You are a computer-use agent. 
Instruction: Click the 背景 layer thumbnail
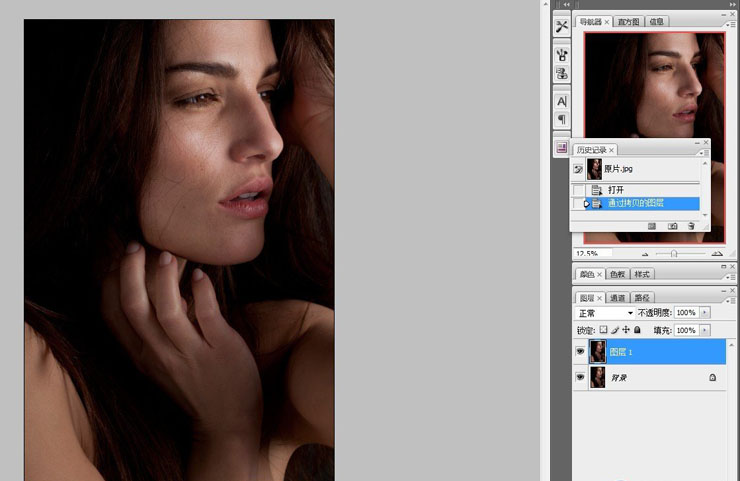tap(598, 377)
